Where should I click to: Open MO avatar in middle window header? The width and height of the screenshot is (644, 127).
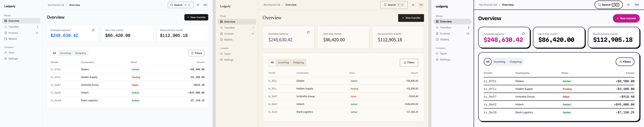[x=421, y=5]
